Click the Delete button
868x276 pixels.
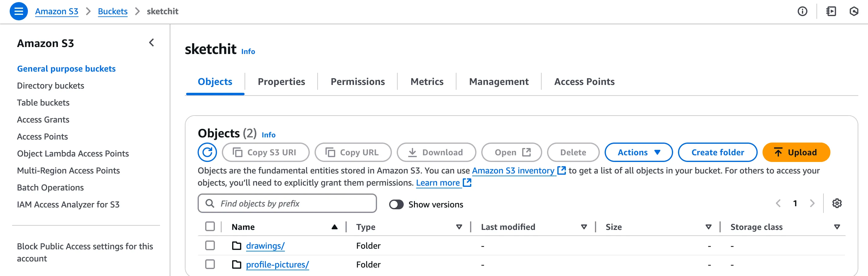click(573, 152)
